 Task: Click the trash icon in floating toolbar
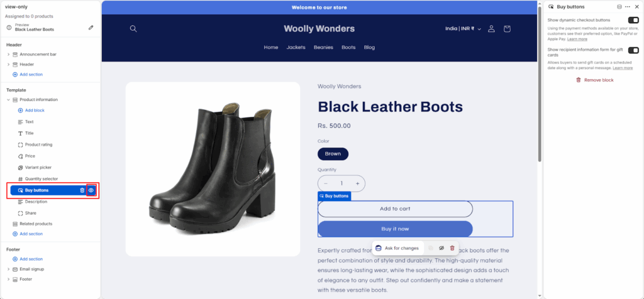(x=452, y=248)
